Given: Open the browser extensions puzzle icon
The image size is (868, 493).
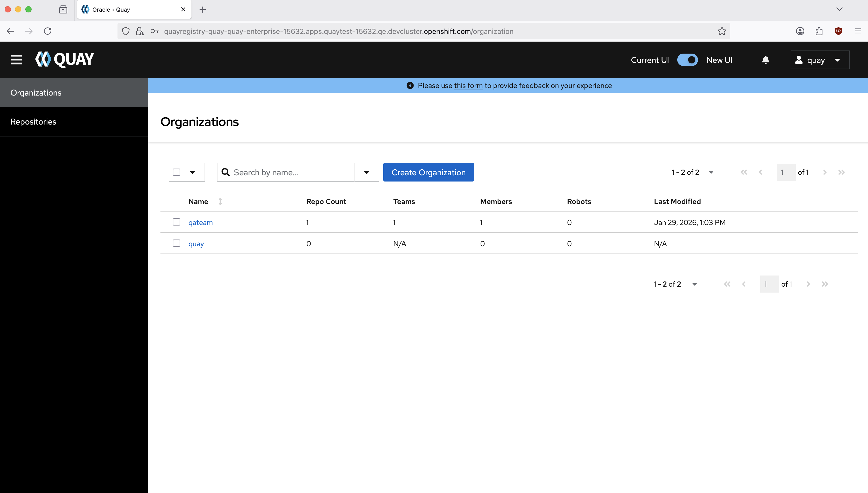Looking at the screenshot, I should coord(819,31).
